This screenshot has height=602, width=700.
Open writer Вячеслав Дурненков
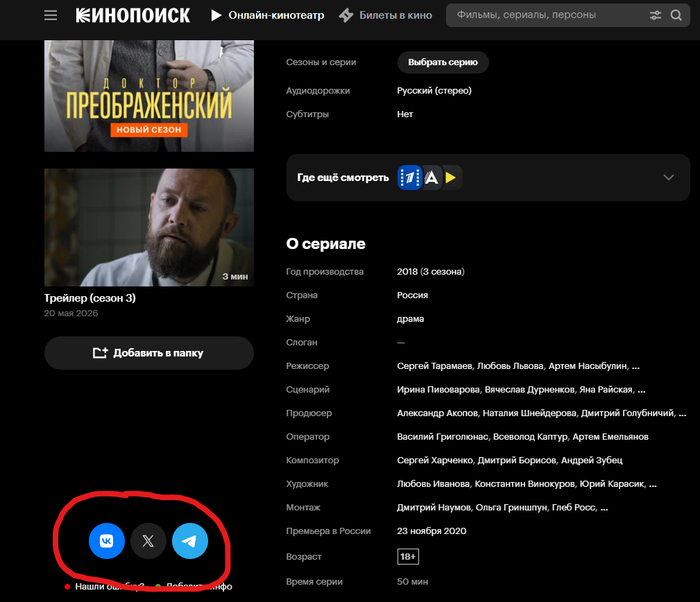click(x=529, y=389)
